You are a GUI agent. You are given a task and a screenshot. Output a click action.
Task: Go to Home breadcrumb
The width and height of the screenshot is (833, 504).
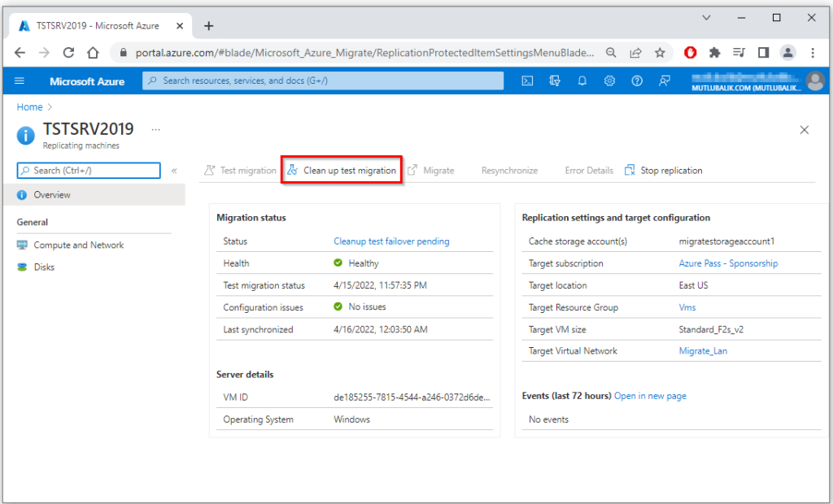coord(29,106)
